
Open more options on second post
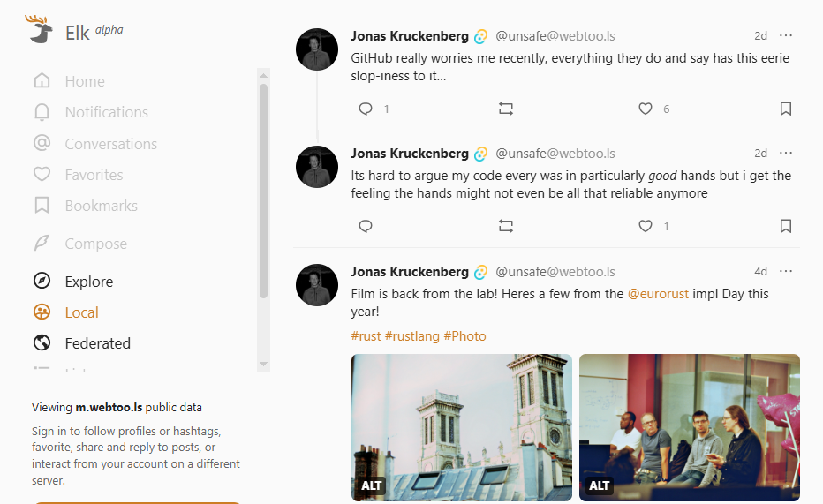point(786,154)
